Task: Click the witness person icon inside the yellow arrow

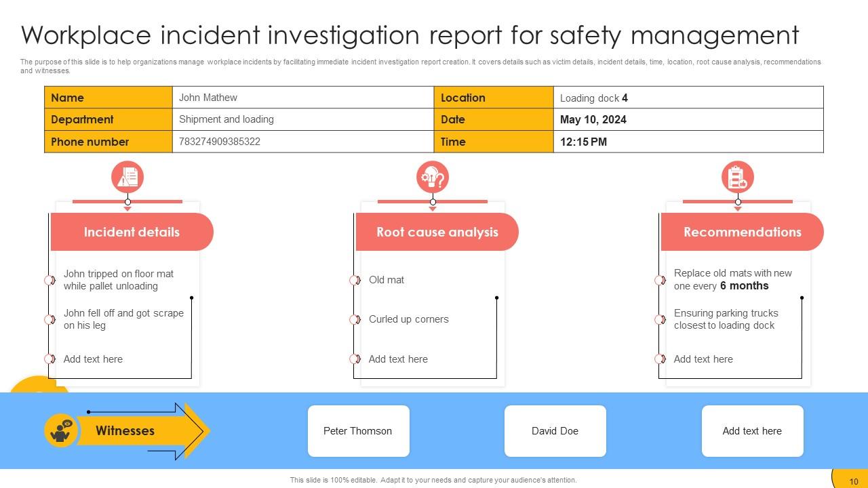Action: [x=60, y=430]
